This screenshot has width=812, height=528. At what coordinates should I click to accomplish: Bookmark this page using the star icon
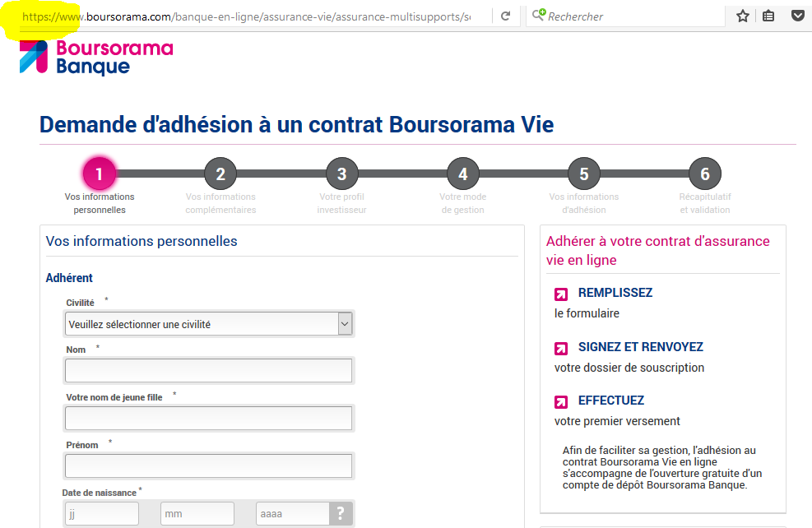742,16
